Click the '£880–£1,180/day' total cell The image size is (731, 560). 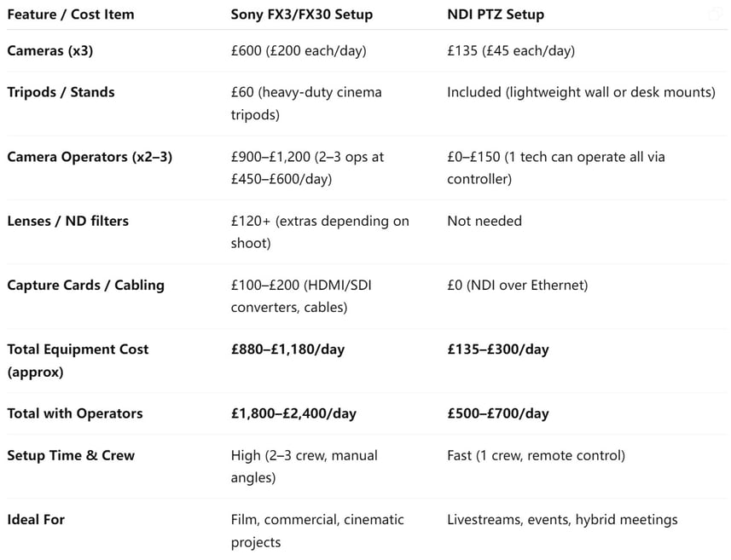(287, 349)
